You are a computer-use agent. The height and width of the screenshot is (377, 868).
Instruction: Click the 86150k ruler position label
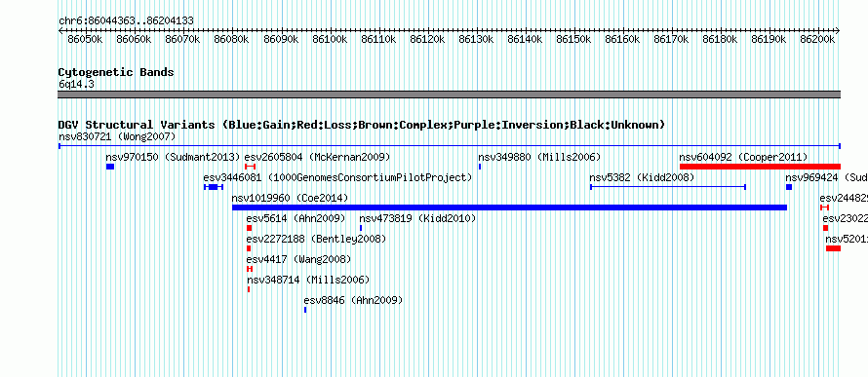[x=573, y=39]
